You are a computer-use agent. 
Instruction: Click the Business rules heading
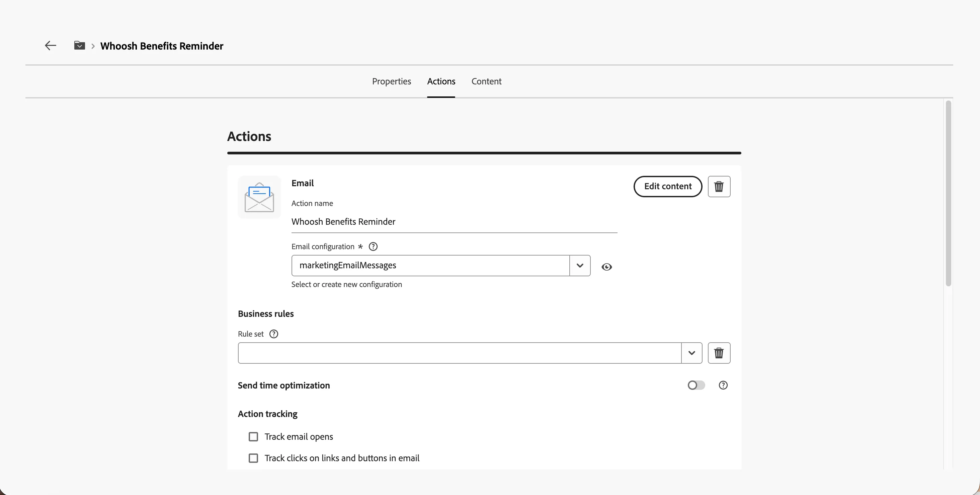pos(265,314)
